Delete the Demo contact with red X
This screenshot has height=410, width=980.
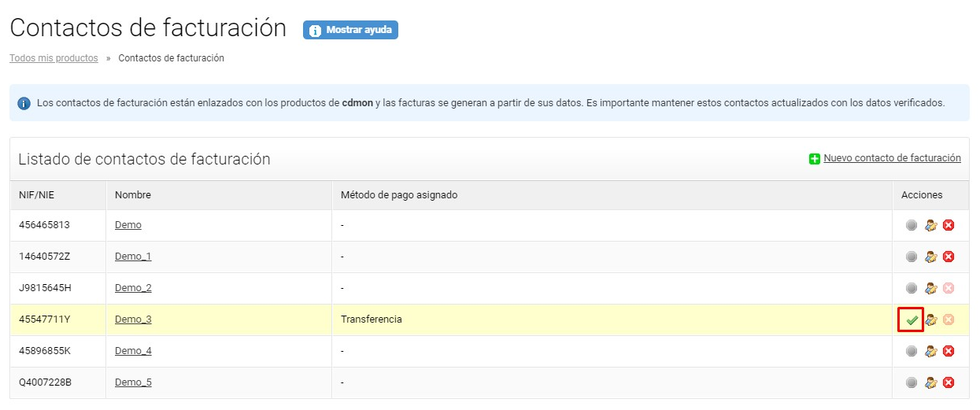coord(949,225)
